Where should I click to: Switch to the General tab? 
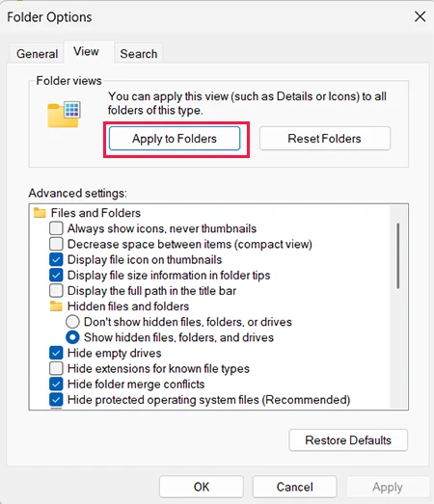tap(37, 53)
